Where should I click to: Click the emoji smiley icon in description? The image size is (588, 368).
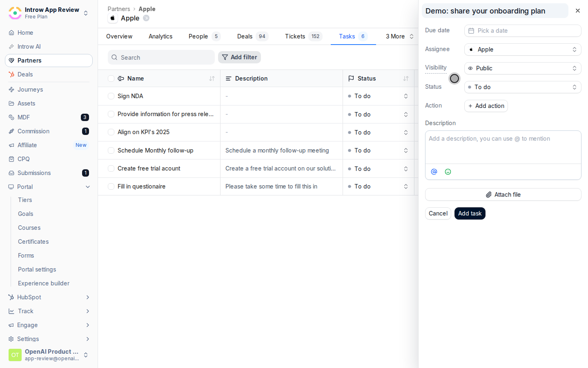coord(448,172)
